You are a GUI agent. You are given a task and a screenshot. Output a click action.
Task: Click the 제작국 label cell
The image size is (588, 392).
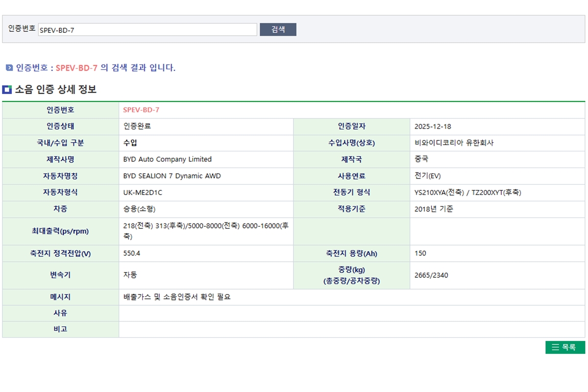[351, 159]
